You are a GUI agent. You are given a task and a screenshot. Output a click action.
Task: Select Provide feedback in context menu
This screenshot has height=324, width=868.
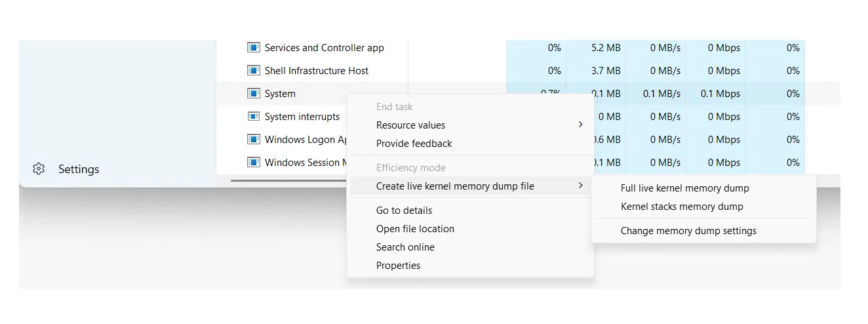[x=414, y=144]
